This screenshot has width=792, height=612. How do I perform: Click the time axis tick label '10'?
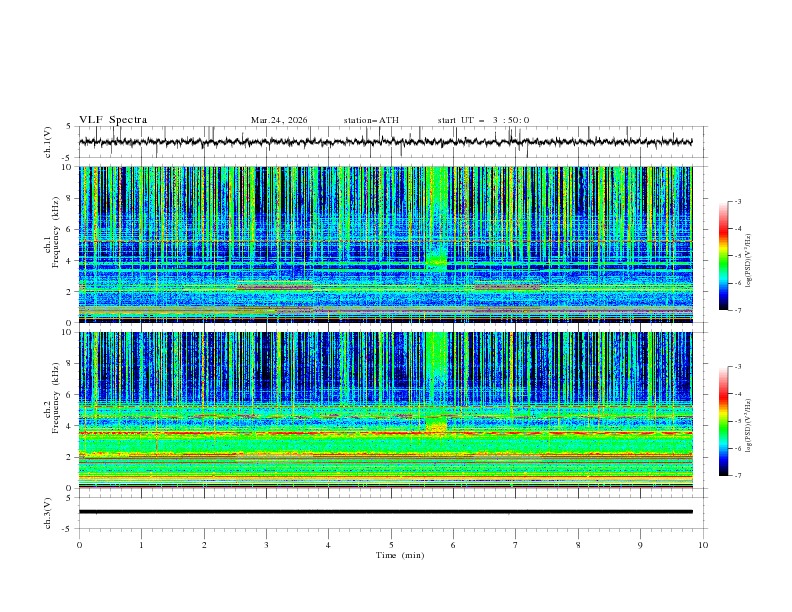click(x=703, y=545)
